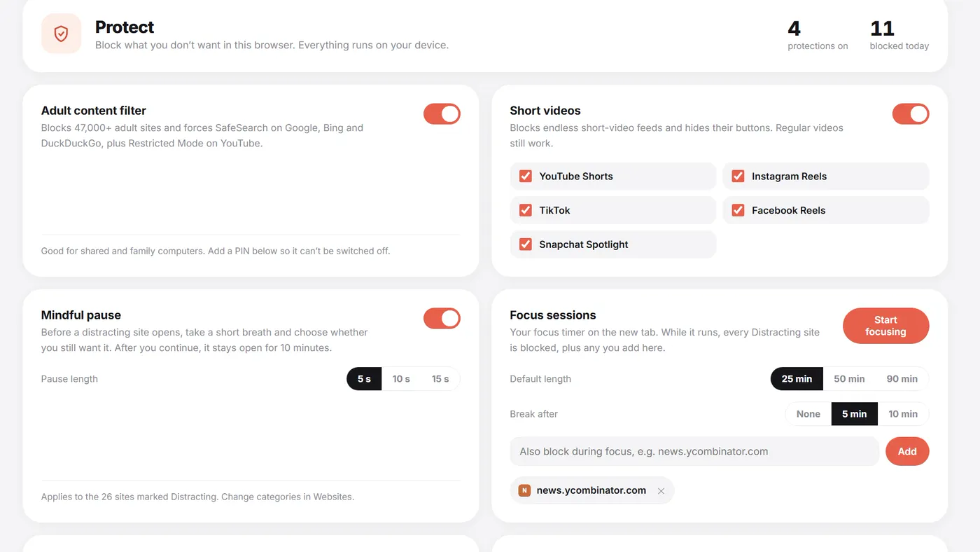
Task: Click the Pause length label
Action: pos(69,379)
